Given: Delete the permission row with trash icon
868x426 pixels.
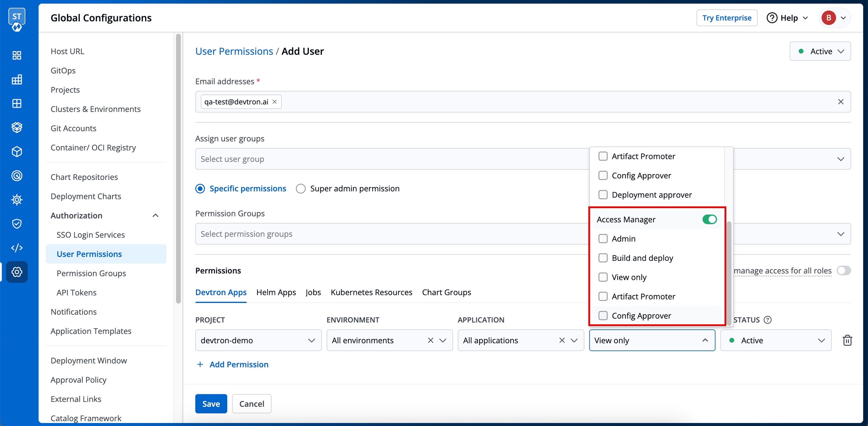Looking at the screenshot, I should (x=847, y=340).
